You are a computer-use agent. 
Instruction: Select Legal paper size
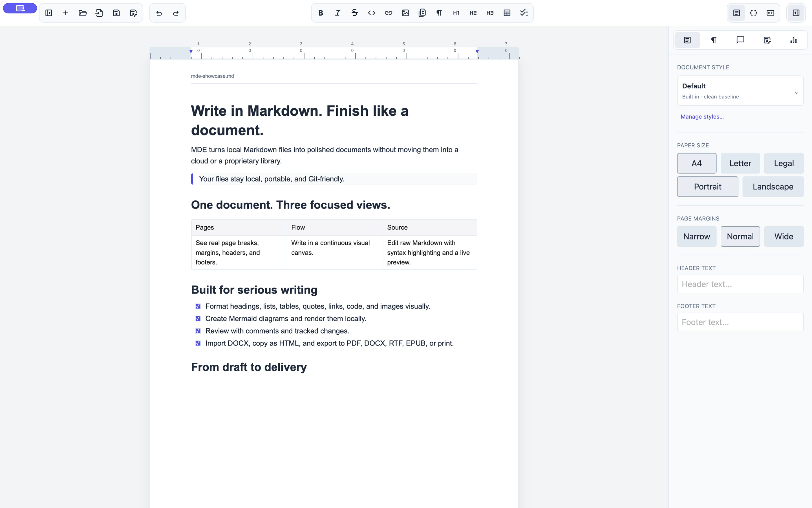pyautogui.click(x=784, y=163)
